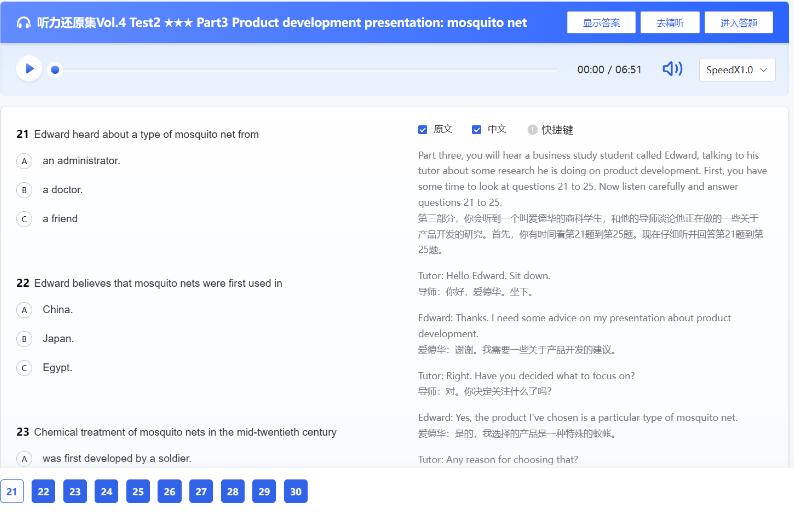The width and height of the screenshot is (794, 513).
Task: Click the 进入答题 button
Action: [x=738, y=23]
